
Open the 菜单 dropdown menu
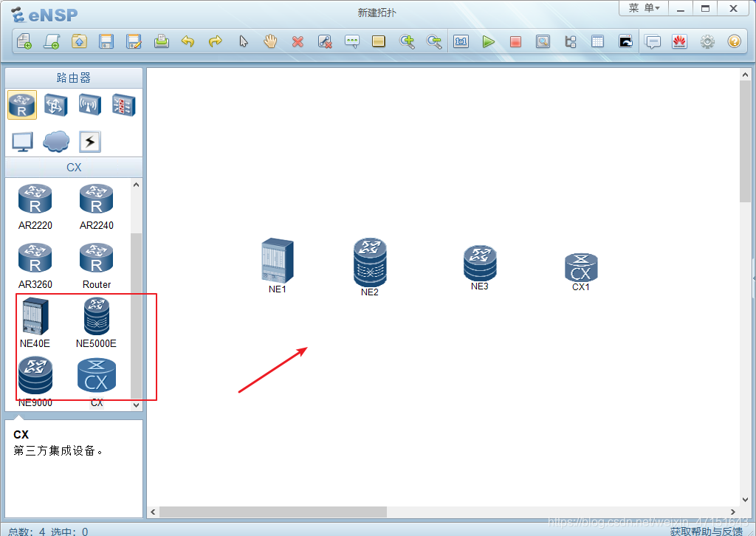(644, 8)
